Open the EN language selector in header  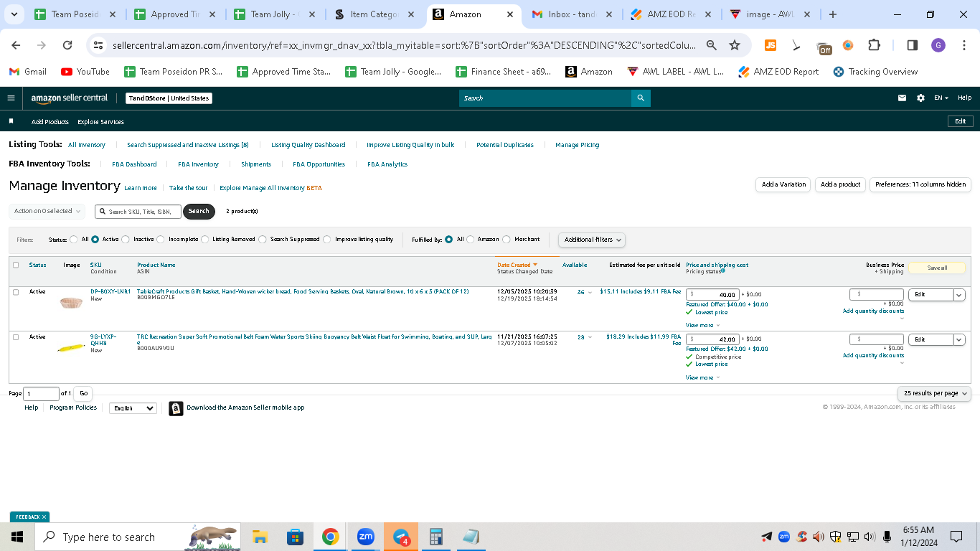[941, 98]
